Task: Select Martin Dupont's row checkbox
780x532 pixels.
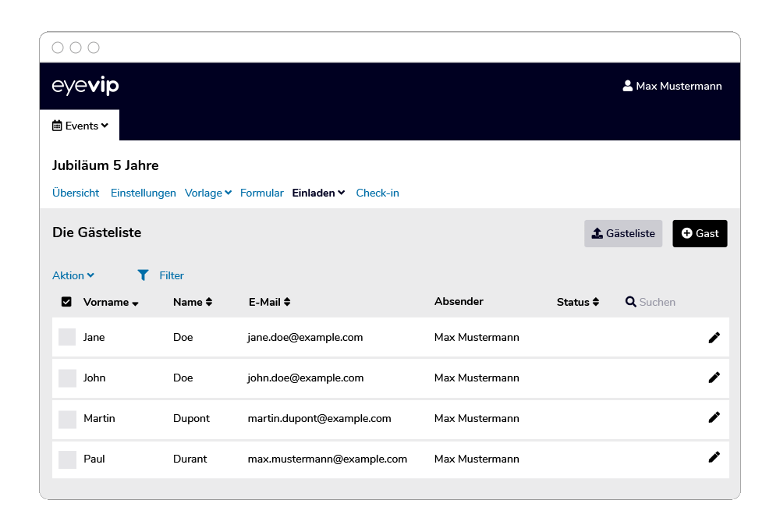Action: (67, 419)
